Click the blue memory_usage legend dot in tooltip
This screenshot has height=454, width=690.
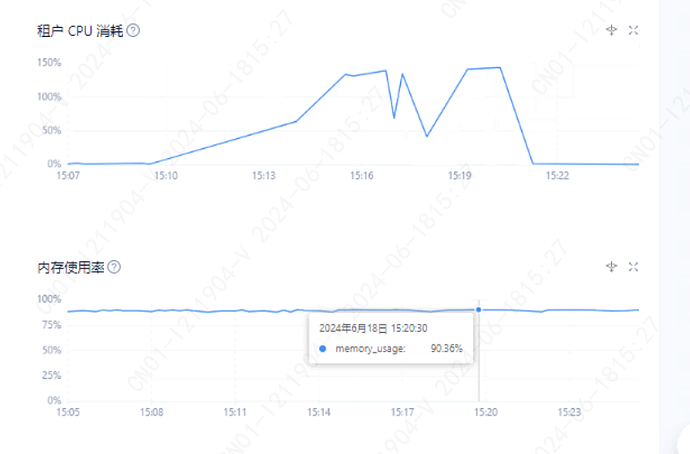(323, 348)
